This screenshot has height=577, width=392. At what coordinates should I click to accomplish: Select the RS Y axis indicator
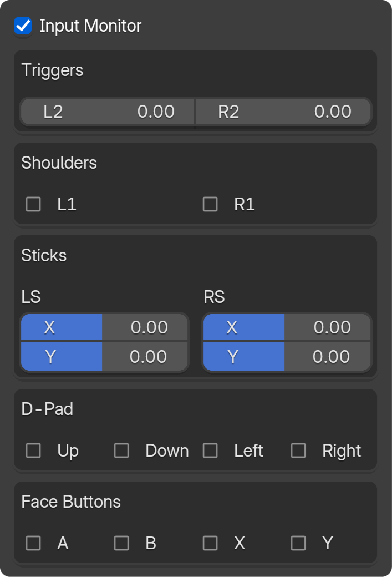point(244,357)
